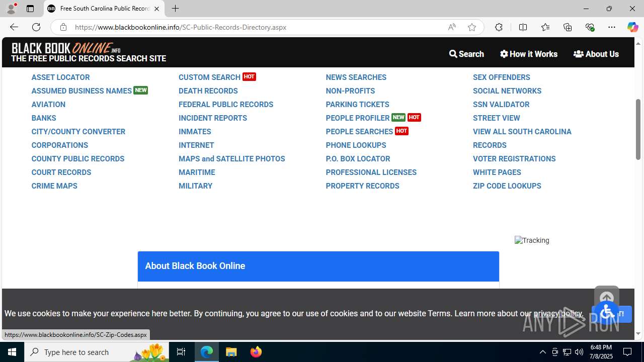Open Task View on taskbar
The height and width of the screenshot is (362, 644).
coord(181,352)
